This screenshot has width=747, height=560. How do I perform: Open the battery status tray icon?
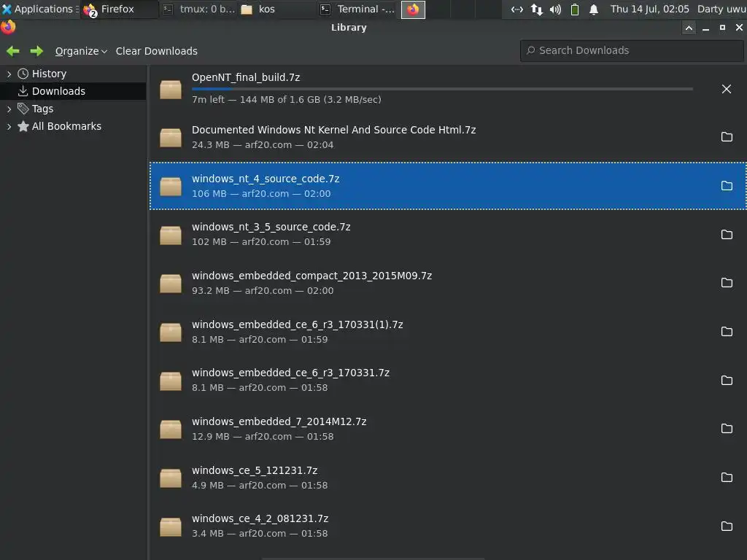575,9
